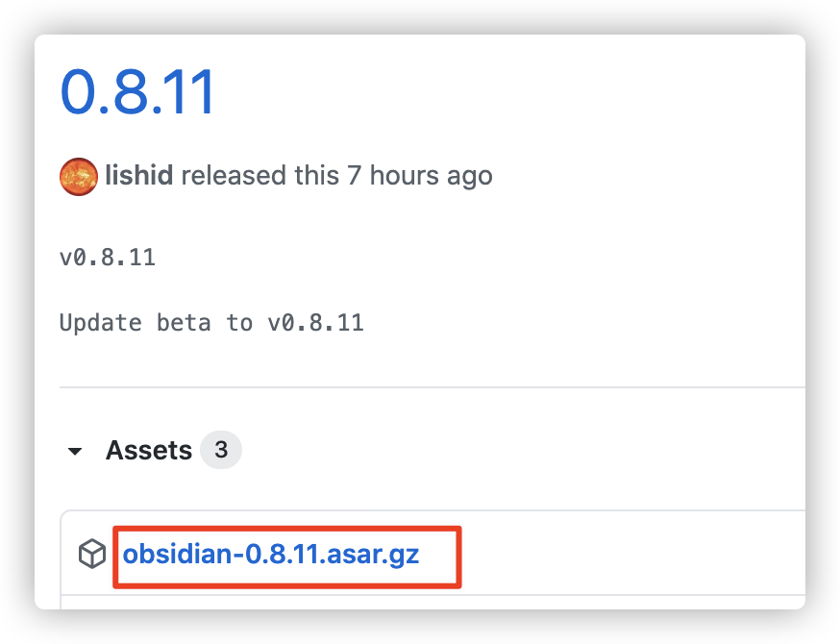Click empty space right of the asar.gz filename

click(632, 554)
